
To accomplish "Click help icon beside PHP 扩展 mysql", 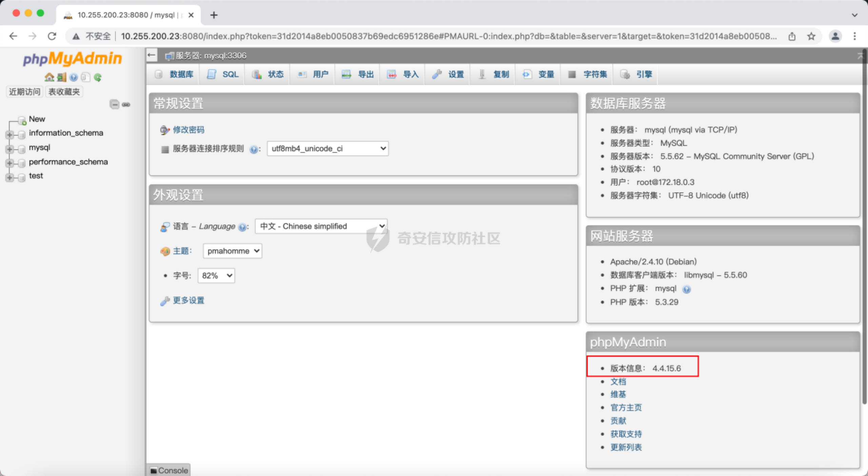I will pyautogui.click(x=687, y=289).
